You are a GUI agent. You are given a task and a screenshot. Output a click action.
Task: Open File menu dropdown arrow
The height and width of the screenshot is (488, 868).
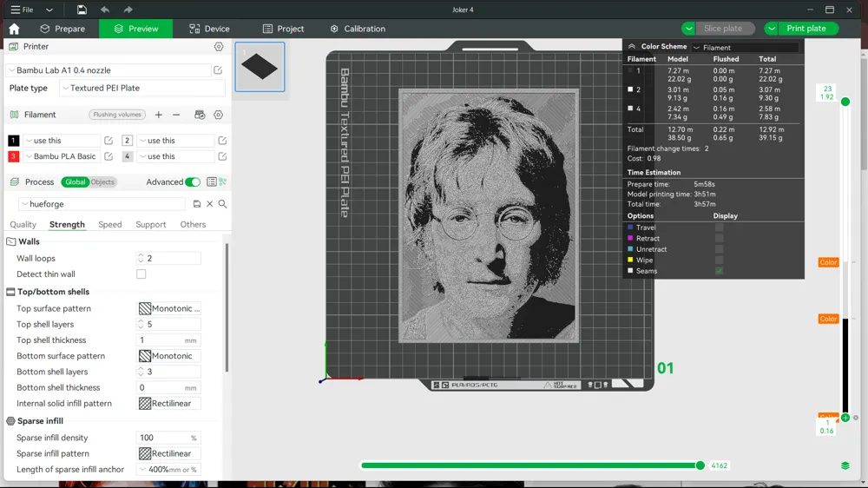(49, 10)
